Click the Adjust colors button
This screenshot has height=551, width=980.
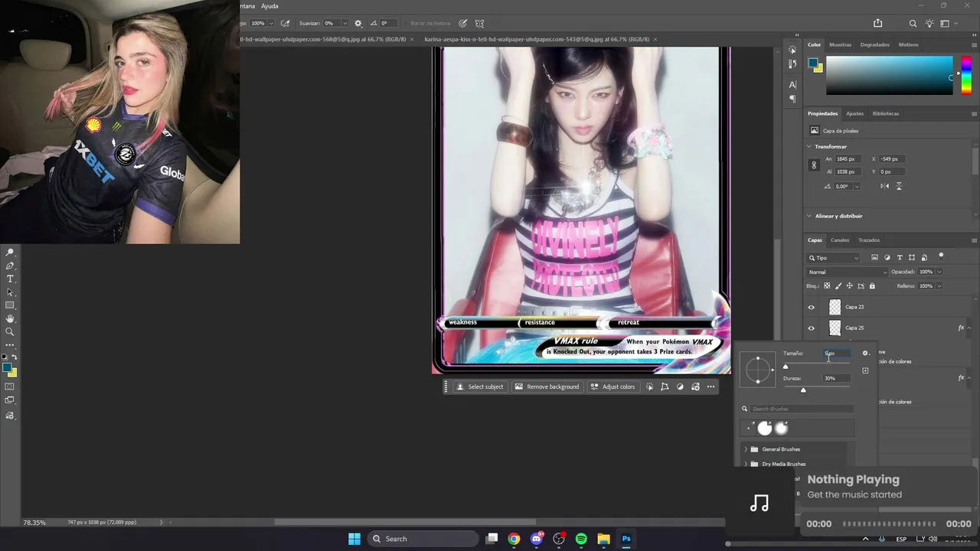tap(612, 386)
